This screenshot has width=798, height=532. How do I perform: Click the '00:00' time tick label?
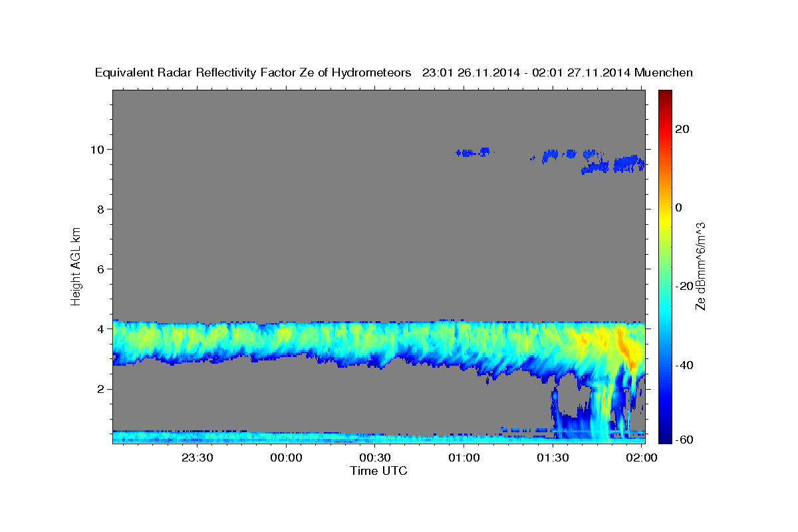click(x=287, y=458)
